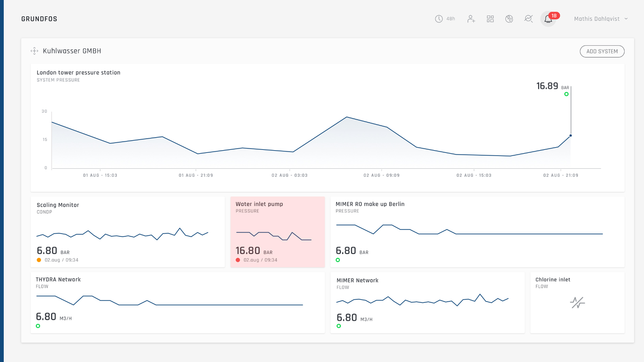The width and height of the screenshot is (644, 362).
Task: Click the red status dot on Water inlet pump
Action: [238, 260]
